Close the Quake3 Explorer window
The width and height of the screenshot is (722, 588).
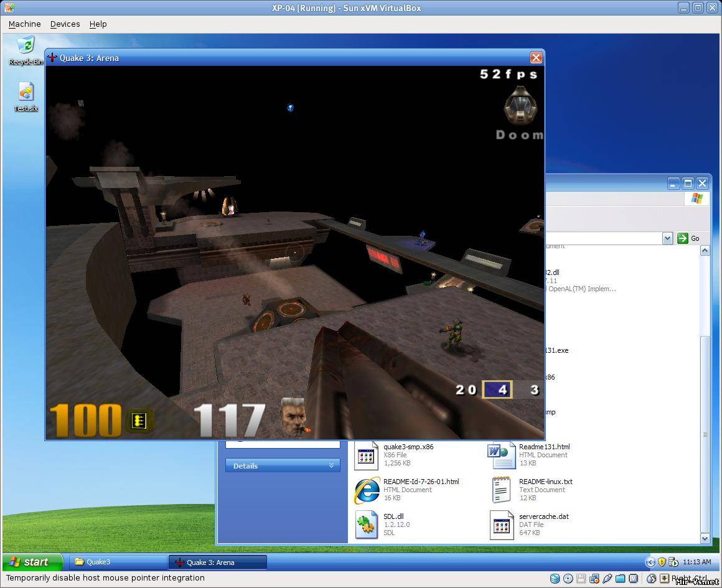tap(702, 184)
